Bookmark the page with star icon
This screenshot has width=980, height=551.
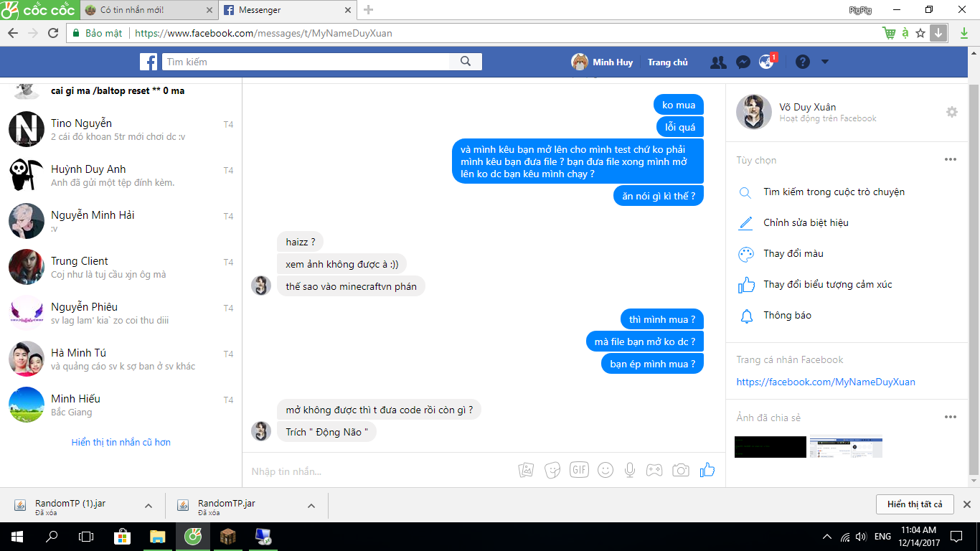920,33
